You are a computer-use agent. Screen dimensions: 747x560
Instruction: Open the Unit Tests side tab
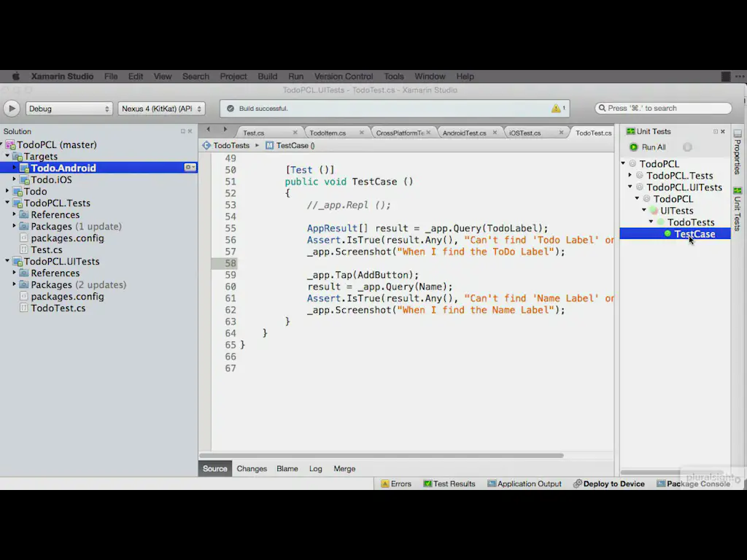click(738, 209)
